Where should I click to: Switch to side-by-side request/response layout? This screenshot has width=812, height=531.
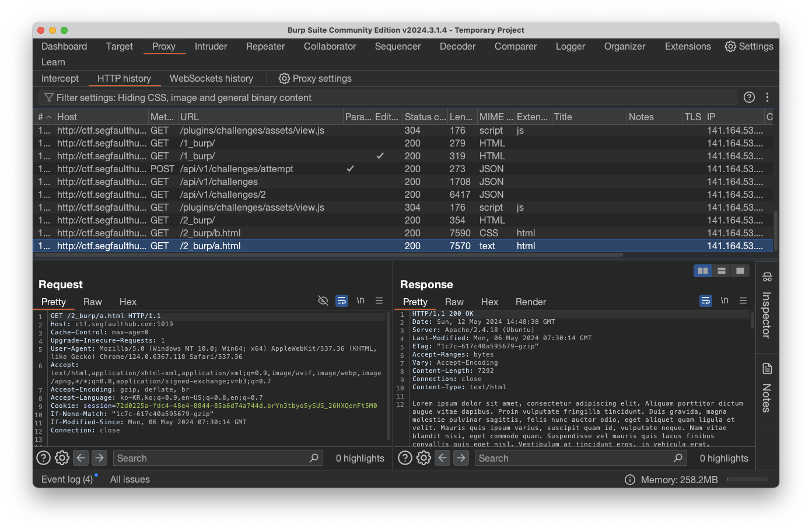click(703, 271)
